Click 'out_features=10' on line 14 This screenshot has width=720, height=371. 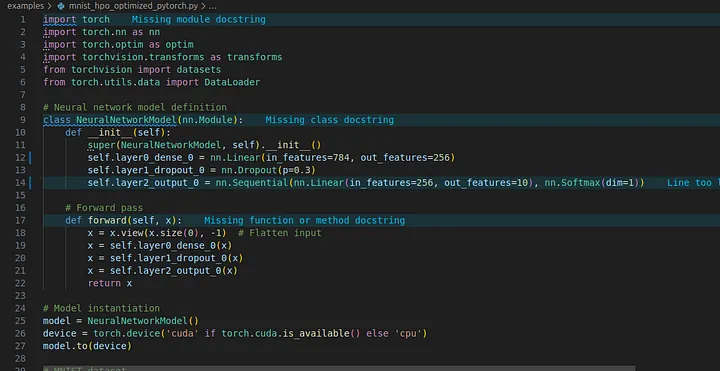coord(486,183)
